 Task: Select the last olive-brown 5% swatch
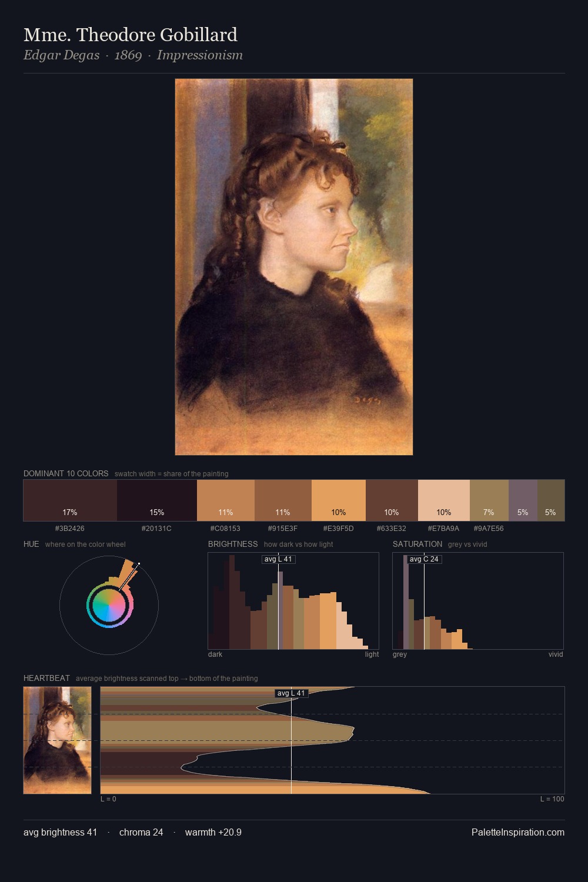pyautogui.click(x=551, y=500)
